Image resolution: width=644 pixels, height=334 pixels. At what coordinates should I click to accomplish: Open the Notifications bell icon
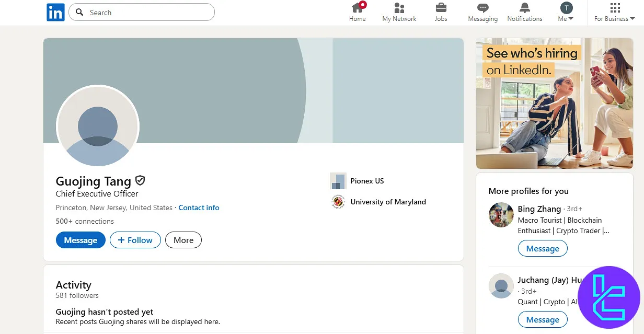524,8
